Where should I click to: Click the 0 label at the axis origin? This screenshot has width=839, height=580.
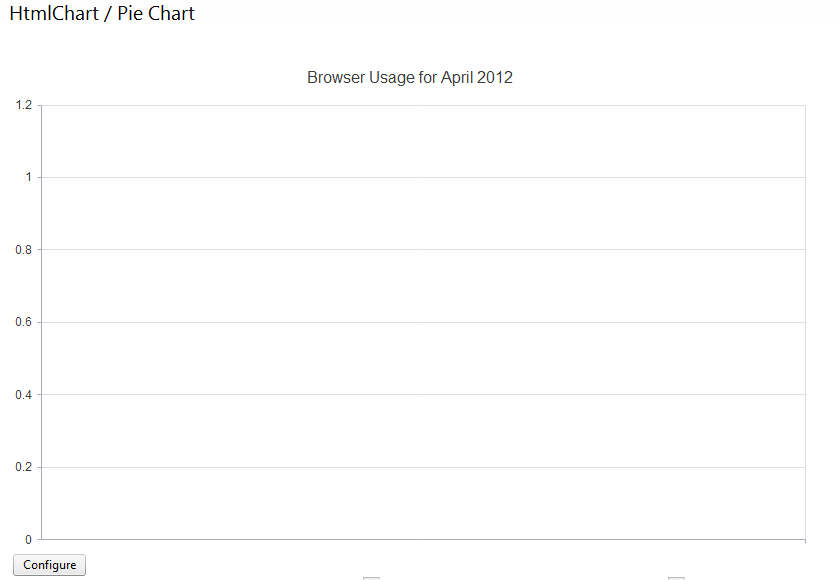click(x=29, y=539)
